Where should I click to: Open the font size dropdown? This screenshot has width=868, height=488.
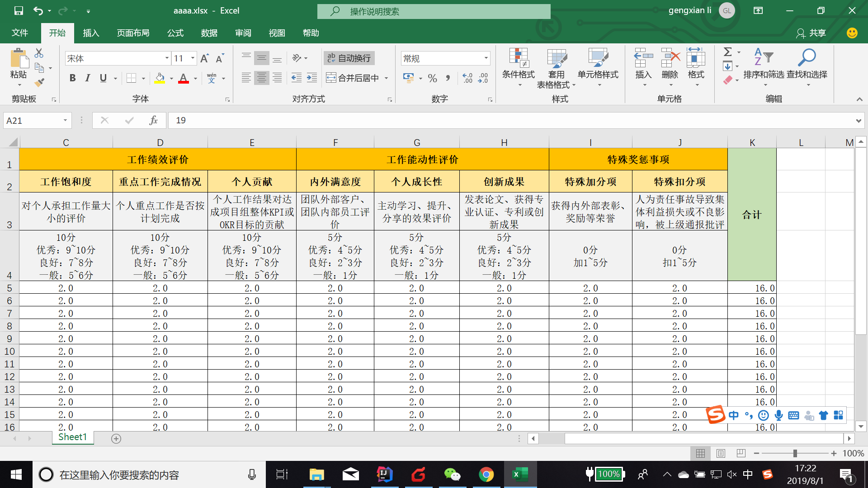[x=193, y=58]
